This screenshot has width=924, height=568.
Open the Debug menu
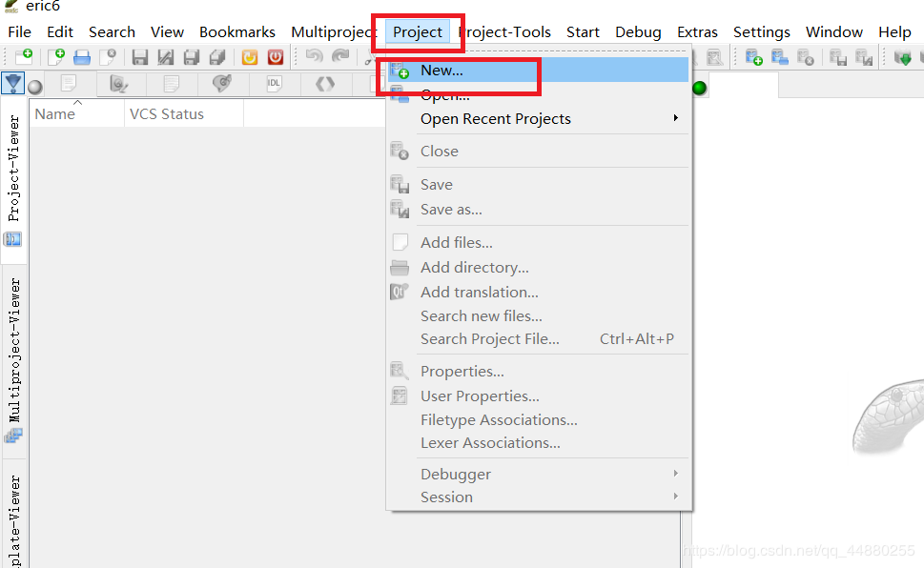coord(638,31)
